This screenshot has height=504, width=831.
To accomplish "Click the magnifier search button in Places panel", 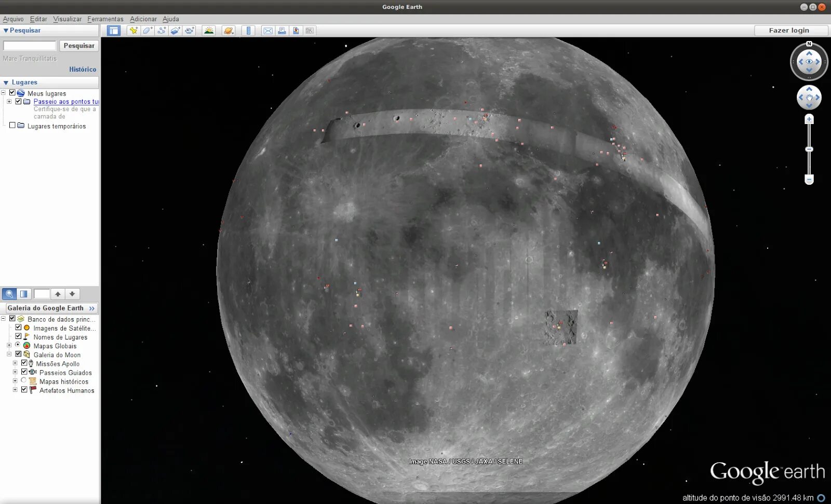I will [x=9, y=294].
